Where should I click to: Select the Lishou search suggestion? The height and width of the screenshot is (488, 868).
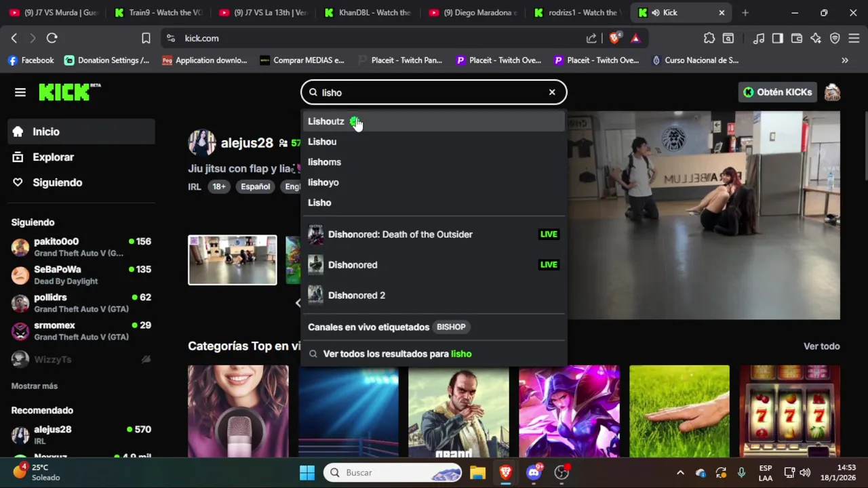[x=433, y=142]
